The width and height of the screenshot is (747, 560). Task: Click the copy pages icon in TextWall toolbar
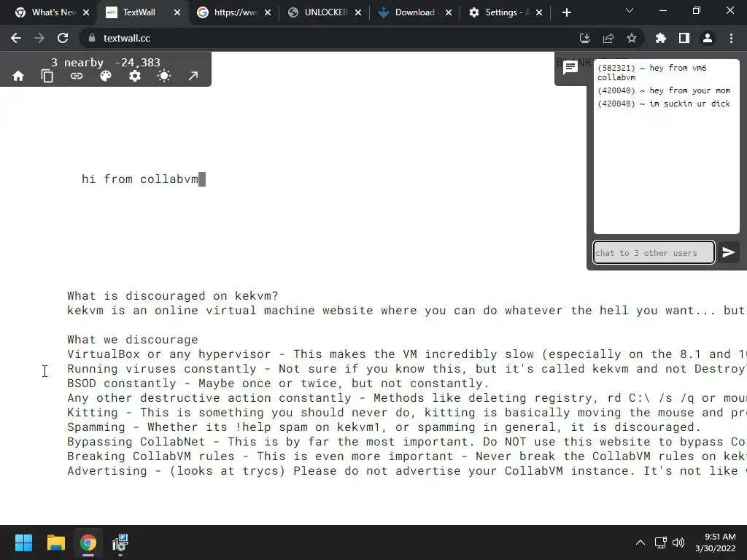click(47, 76)
